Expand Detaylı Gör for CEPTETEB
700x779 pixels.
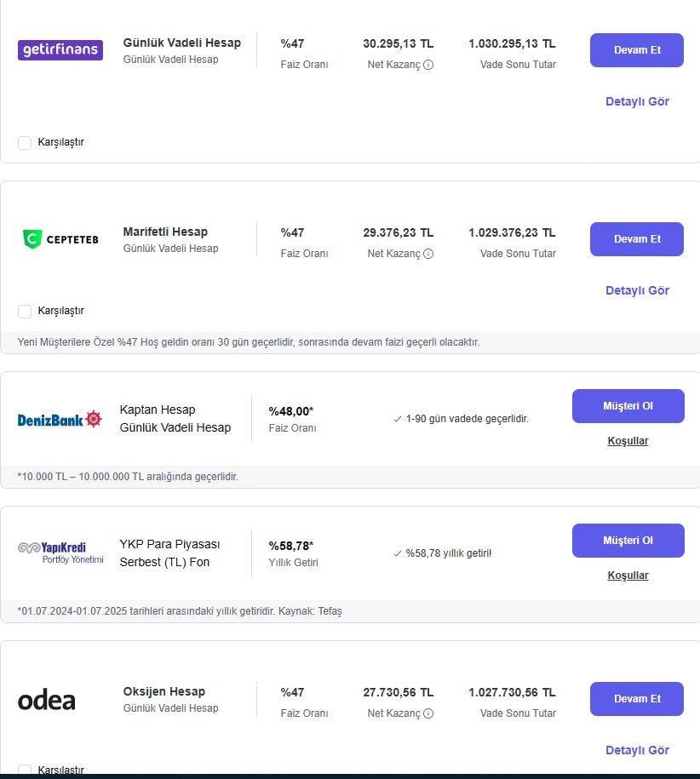[x=637, y=290]
